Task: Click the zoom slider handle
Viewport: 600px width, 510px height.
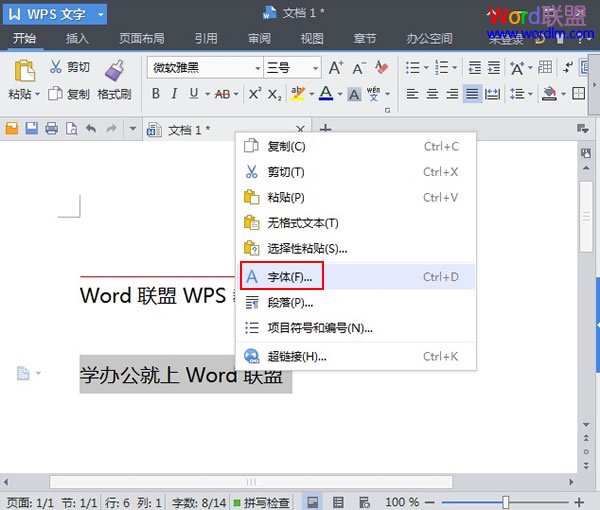Action: (x=505, y=502)
